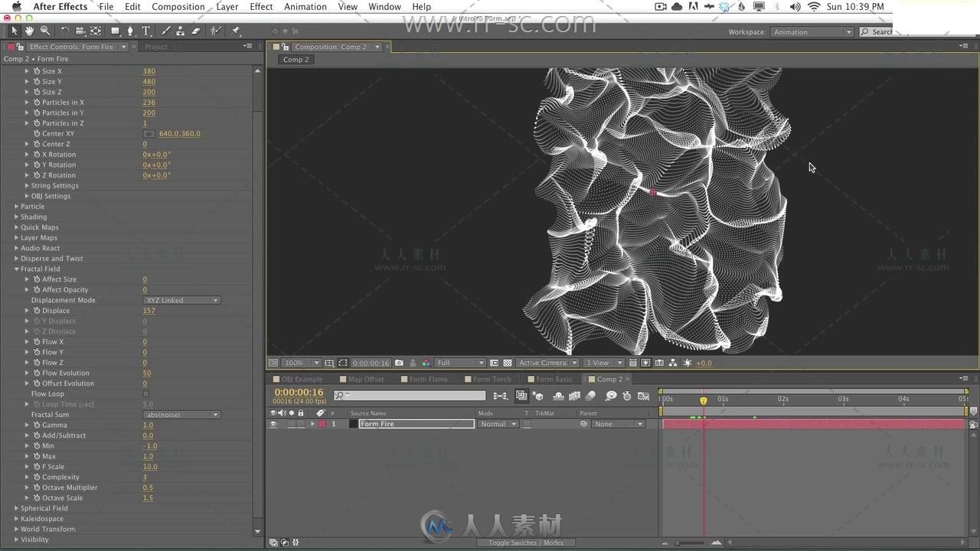Click the reset exposure icon
Viewport: 980px width, 551px height.
click(x=687, y=363)
